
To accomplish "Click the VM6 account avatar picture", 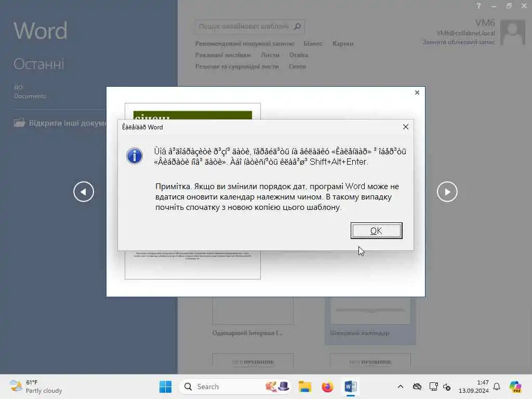I will click(513, 33).
